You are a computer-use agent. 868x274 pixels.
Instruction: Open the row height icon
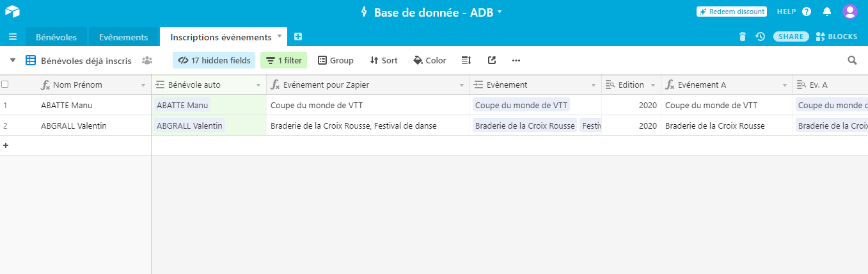(x=466, y=60)
